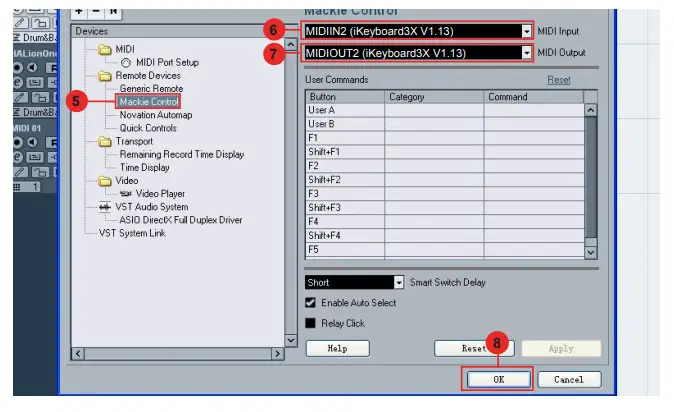Screen dimensions: 674x412
Task: Click the MIDI folder icon in Devices
Action: pos(104,50)
